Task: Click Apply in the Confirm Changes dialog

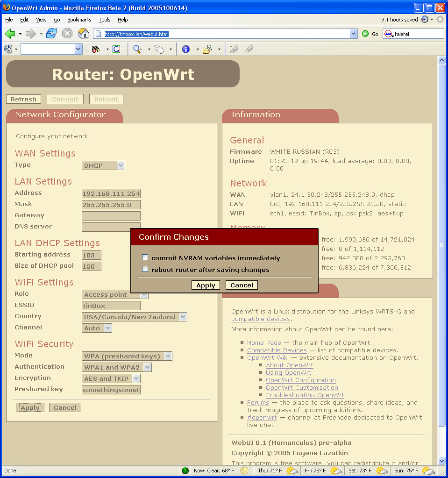Action: [206, 285]
